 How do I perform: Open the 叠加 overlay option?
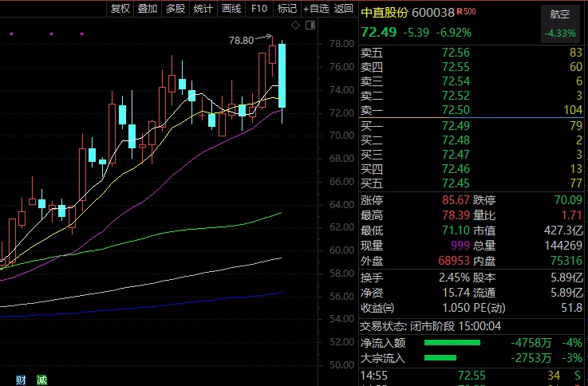pos(148,9)
